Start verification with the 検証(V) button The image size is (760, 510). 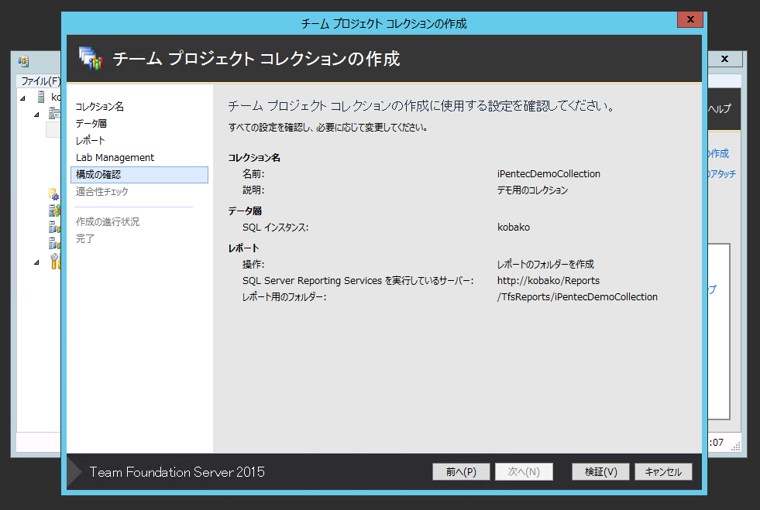pyautogui.click(x=601, y=472)
